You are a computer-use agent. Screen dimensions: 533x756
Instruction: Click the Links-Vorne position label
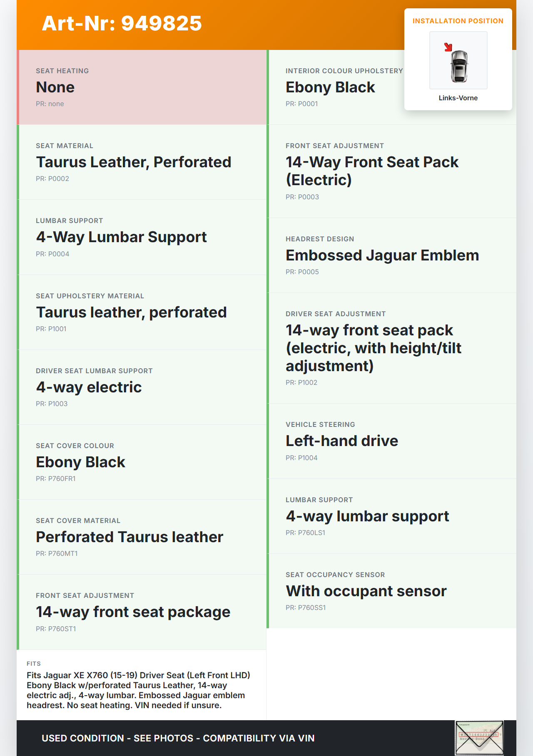[458, 98]
